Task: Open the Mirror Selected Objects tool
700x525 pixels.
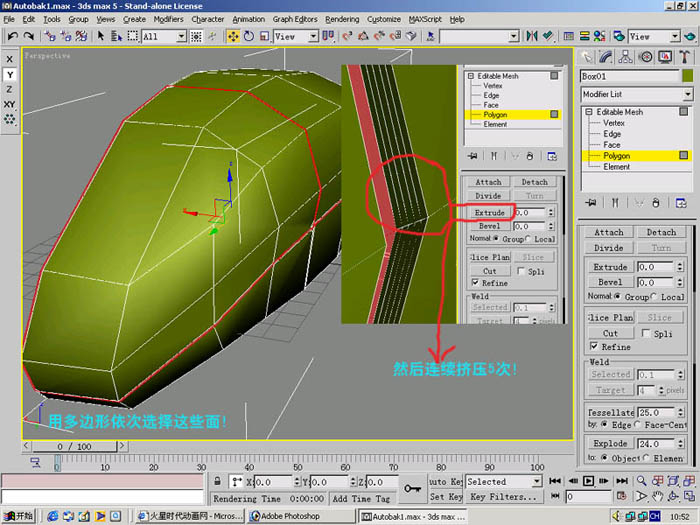Action: pos(532,36)
